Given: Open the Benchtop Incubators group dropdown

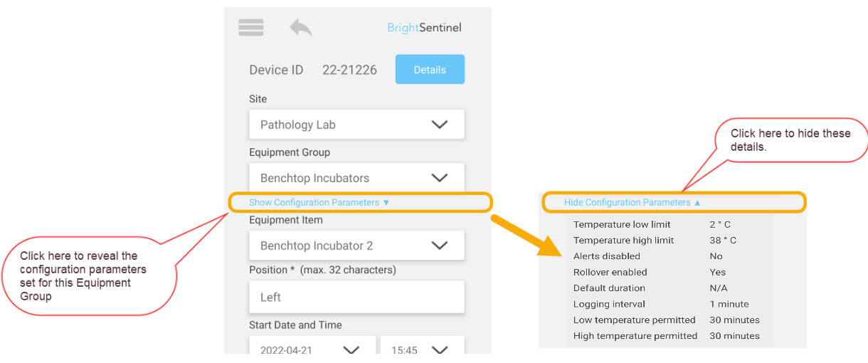Looking at the screenshot, I should 356,177.
